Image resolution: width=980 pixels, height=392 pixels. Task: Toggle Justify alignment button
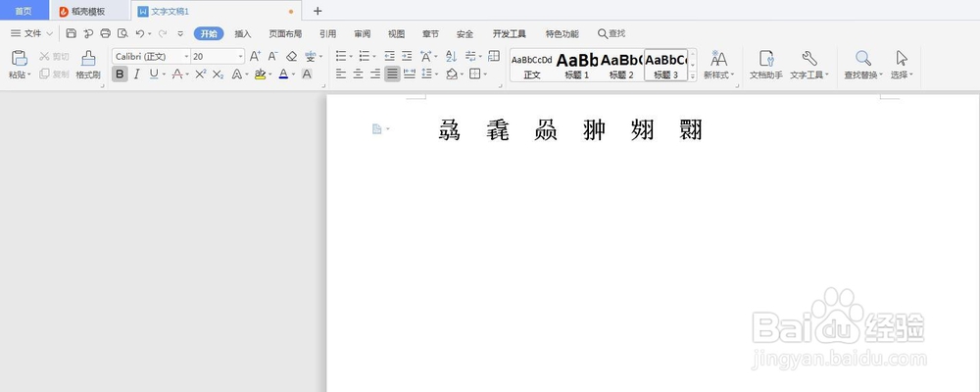pyautogui.click(x=392, y=73)
